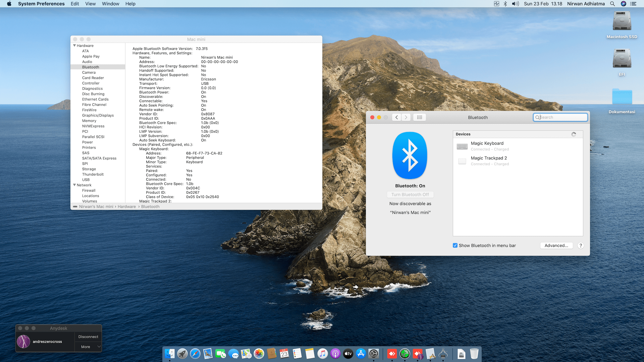This screenshot has height=362, width=644.
Task: Open Spotlight search in the menu bar
Action: (612, 4)
